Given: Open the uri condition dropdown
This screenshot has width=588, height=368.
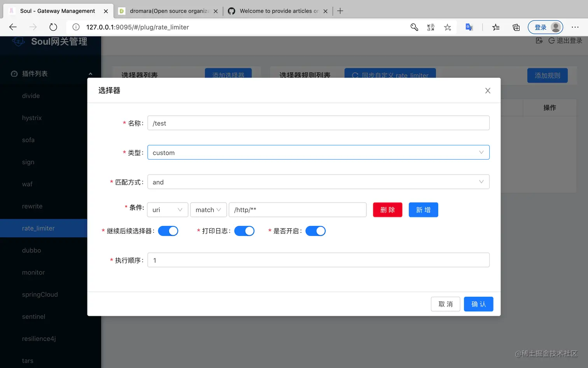Looking at the screenshot, I should click(168, 210).
